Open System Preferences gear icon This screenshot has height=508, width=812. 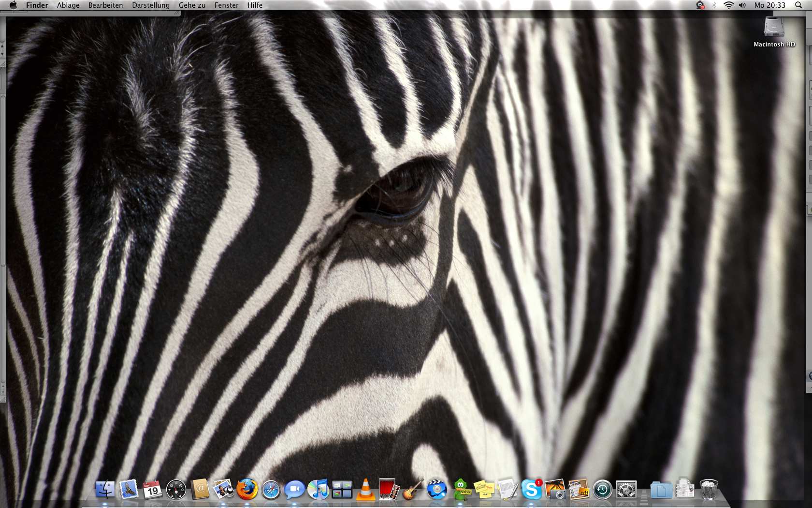626,490
